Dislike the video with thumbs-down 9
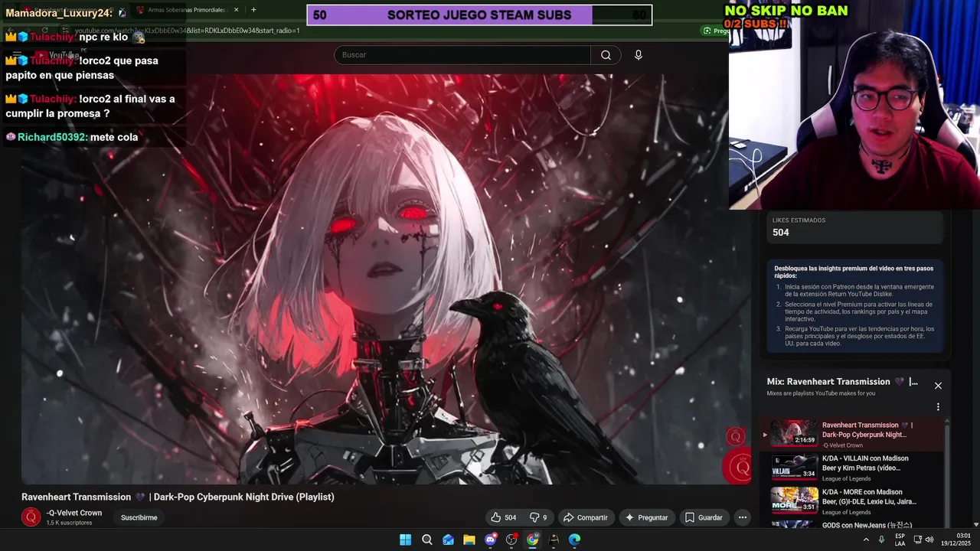 pos(539,517)
